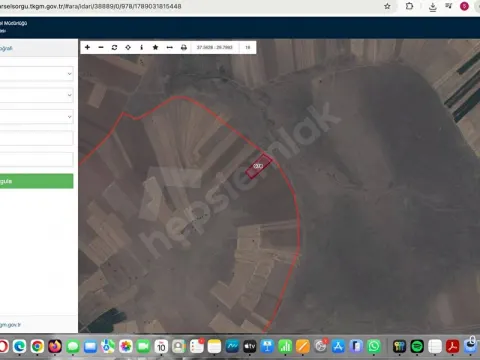Click the zoom level number 18

tap(248, 47)
